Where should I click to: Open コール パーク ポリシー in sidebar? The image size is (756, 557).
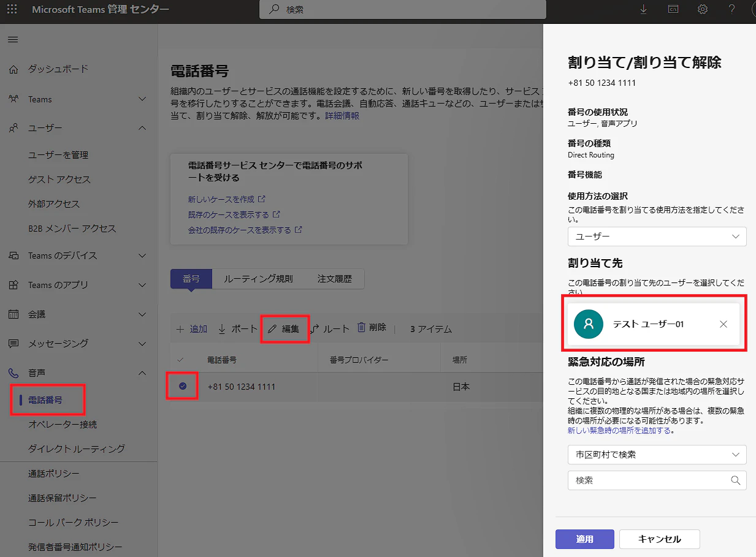pos(74,523)
